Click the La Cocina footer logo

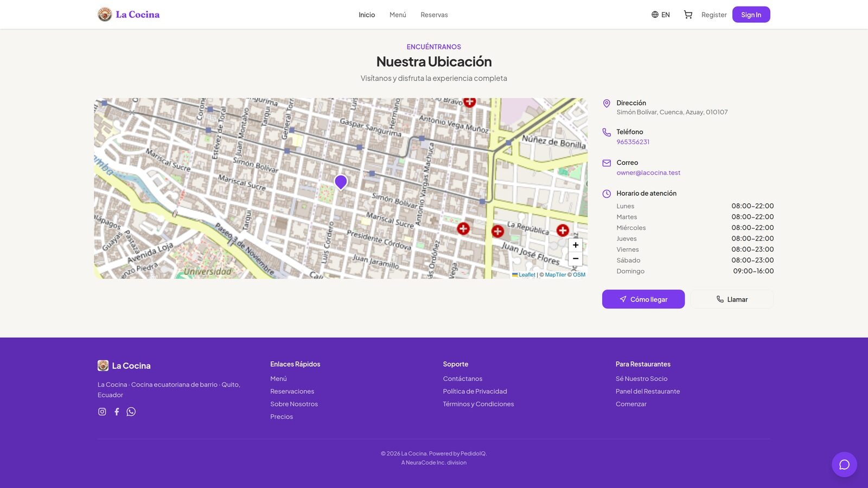point(124,365)
